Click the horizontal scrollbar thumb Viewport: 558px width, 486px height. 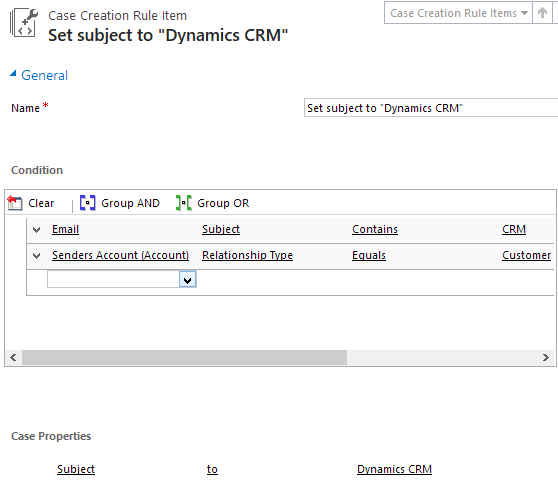click(x=184, y=357)
